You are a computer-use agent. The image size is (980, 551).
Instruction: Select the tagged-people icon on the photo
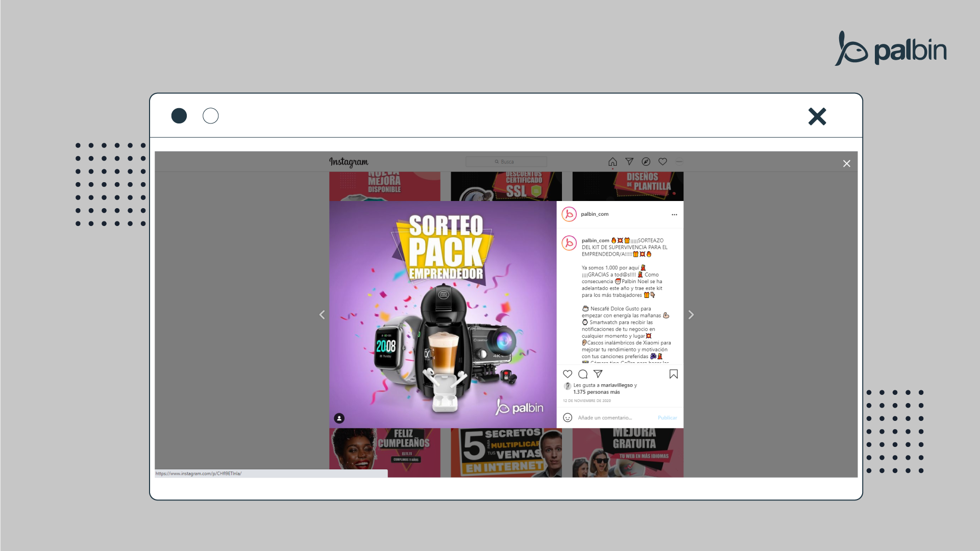pyautogui.click(x=340, y=418)
